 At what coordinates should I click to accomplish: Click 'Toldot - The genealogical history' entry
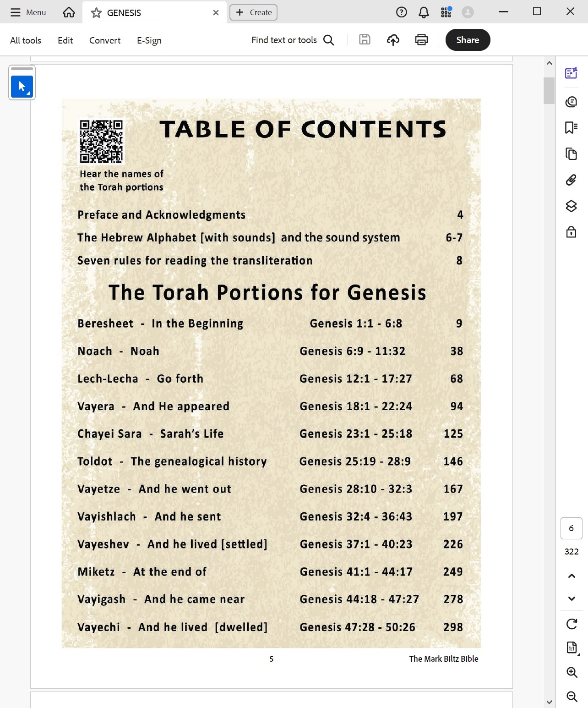172,461
